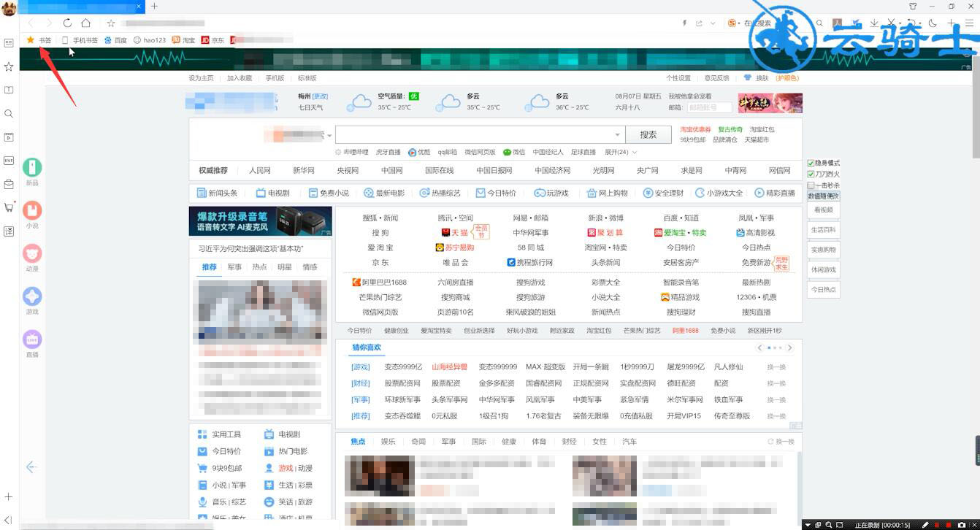Click the blue left-arrow collapse icon
Screen dimensions: 980x530
click(x=31, y=466)
